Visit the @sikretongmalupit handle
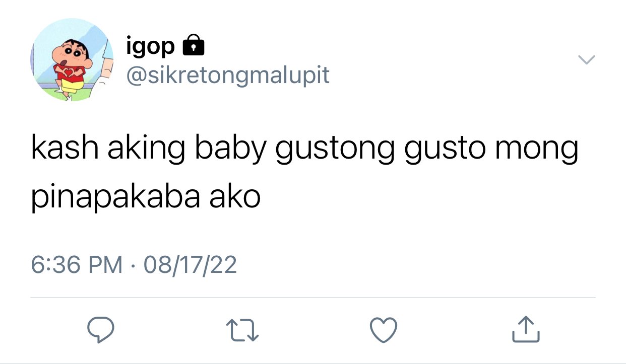Screen dimensions: 626x364 [x=227, y=75]
